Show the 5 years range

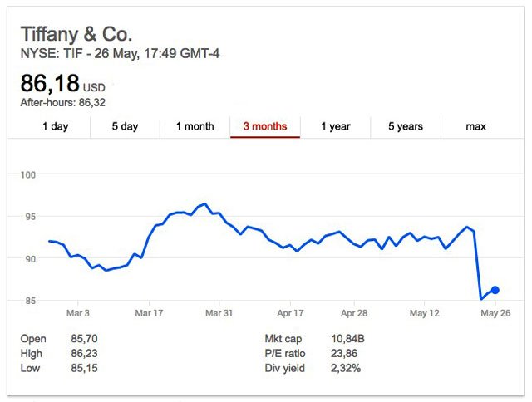point(406,126)
